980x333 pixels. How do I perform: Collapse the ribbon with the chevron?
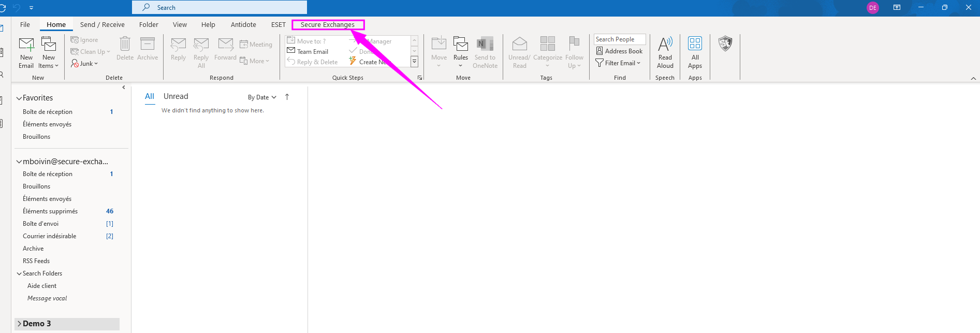click(x=973, y=78)
